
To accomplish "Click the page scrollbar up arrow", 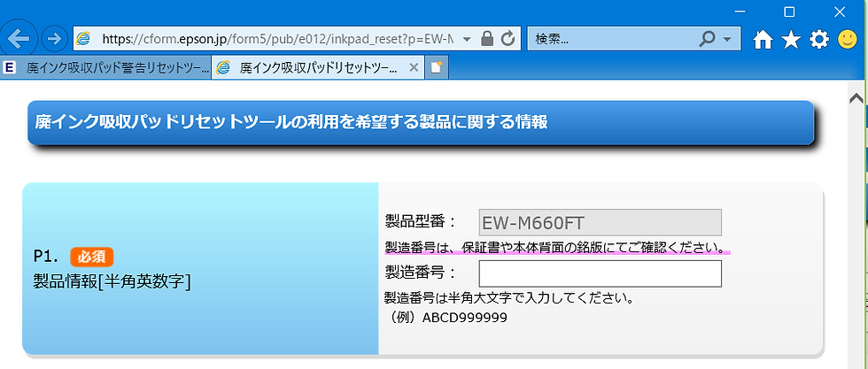I will point(856,98).
